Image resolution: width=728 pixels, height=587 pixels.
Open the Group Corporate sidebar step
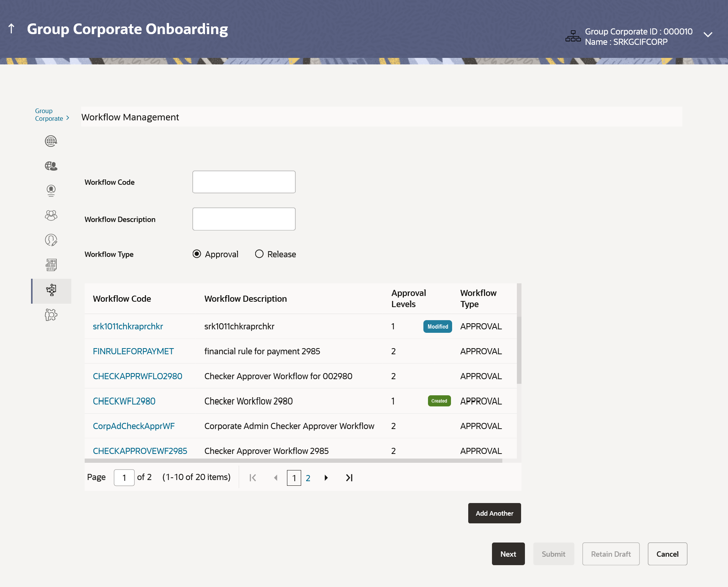pyautogui.click(x=52, y=115)
